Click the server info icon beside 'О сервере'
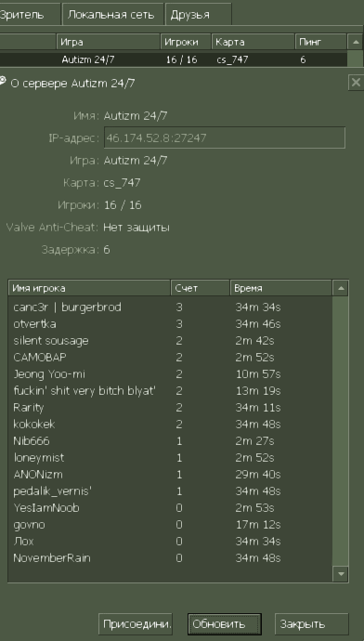364x641 pixels. (x=3, y=81)
